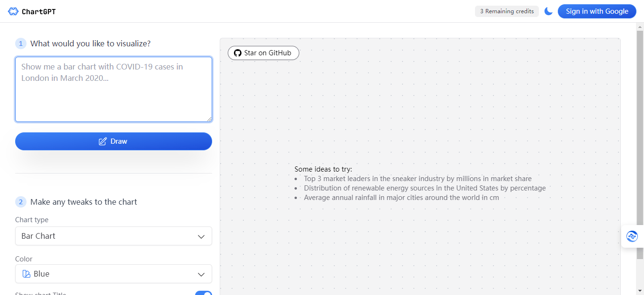Click the scrollbar's down arrow

point(640,290)
